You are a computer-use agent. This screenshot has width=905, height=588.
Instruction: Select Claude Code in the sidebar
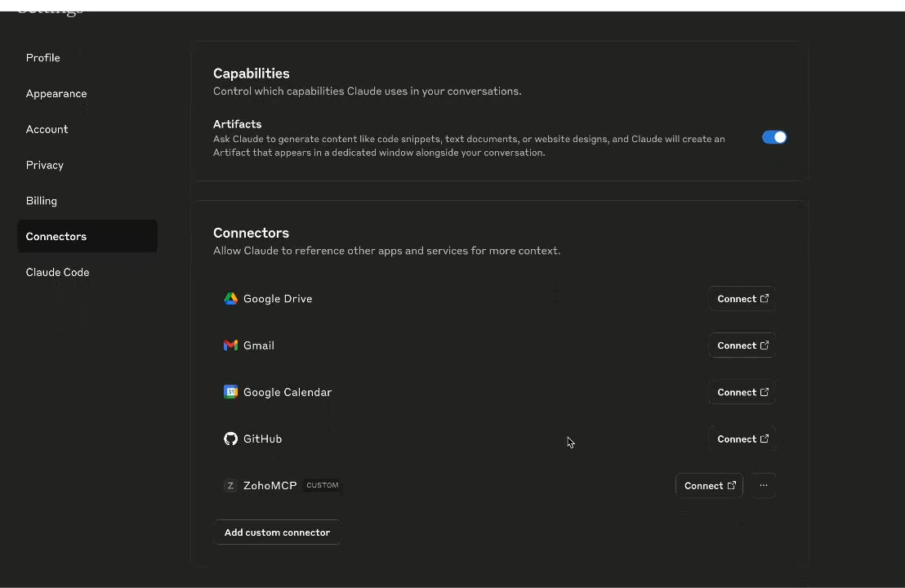click(57, 272)
